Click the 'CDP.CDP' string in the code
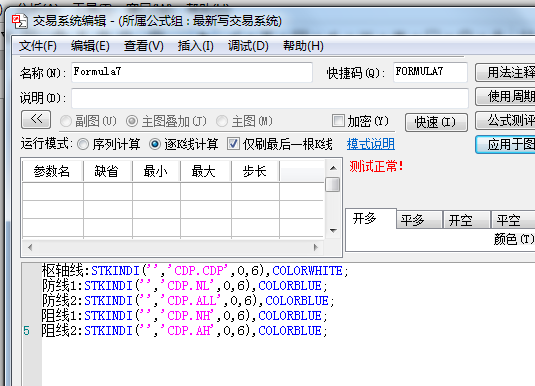This screenshot has height=386, width=535. pos(197,271)
